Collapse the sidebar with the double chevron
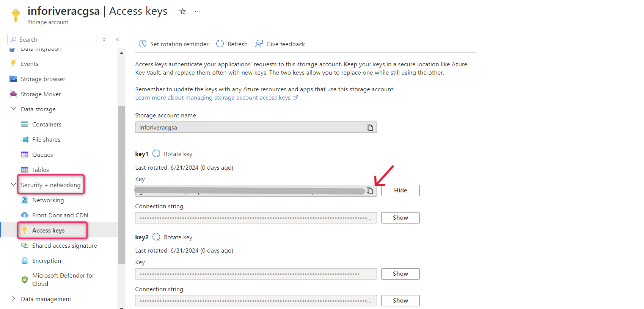Image resolution: width=644 pixels, height=309 pixels. (x=118, y=39)
